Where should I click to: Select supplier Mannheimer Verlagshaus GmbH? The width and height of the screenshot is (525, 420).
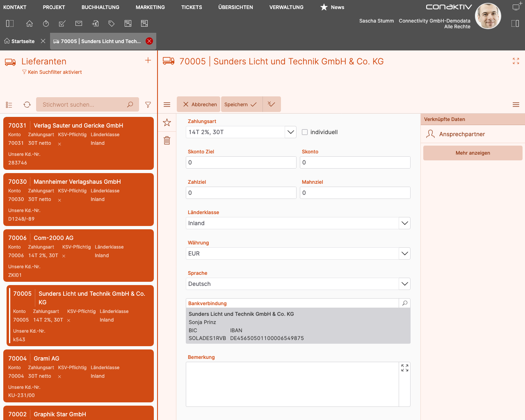click(x=78, y=199)
